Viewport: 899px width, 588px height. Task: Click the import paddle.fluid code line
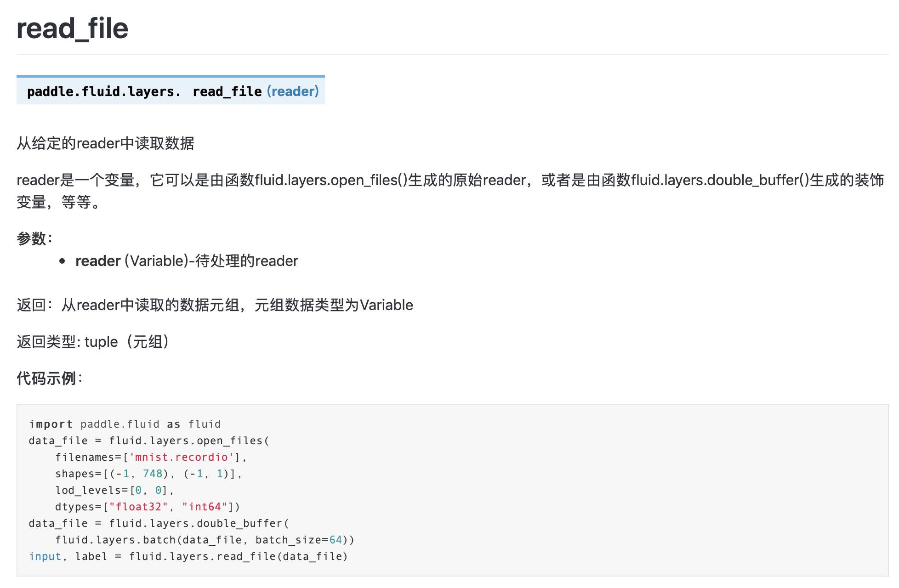point(125,424)
